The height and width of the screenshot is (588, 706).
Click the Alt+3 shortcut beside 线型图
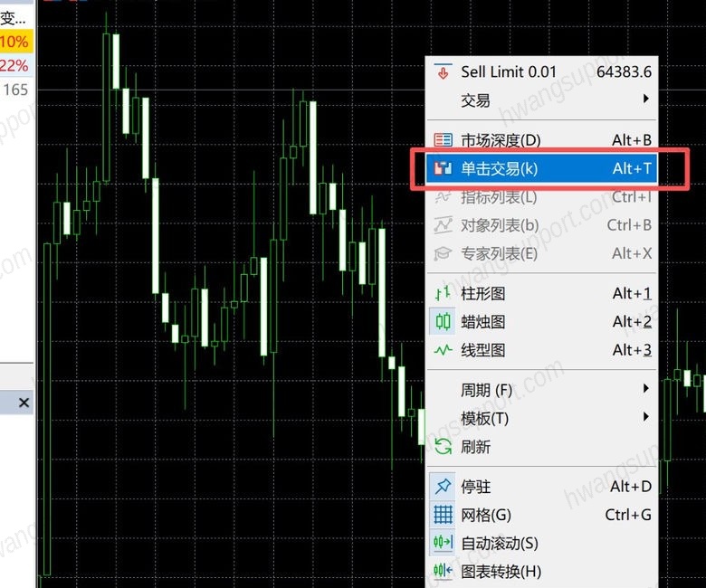632,350
